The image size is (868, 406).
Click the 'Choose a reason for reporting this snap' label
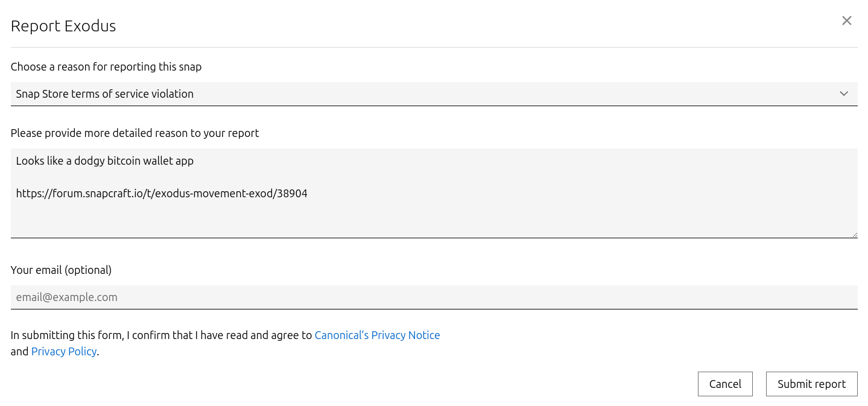pyautogui.click(x=106, y=66)
